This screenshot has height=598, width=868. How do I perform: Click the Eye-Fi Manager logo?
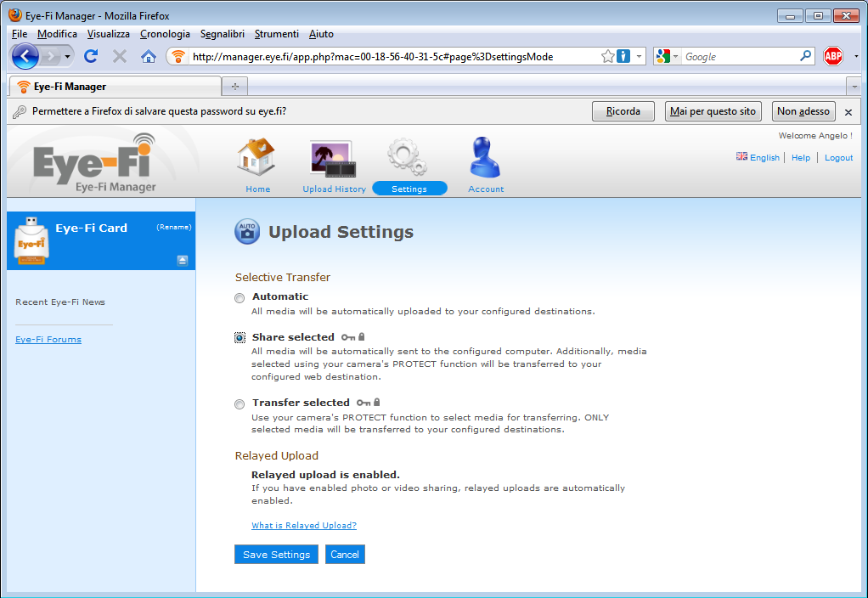(x=95, y=163)
